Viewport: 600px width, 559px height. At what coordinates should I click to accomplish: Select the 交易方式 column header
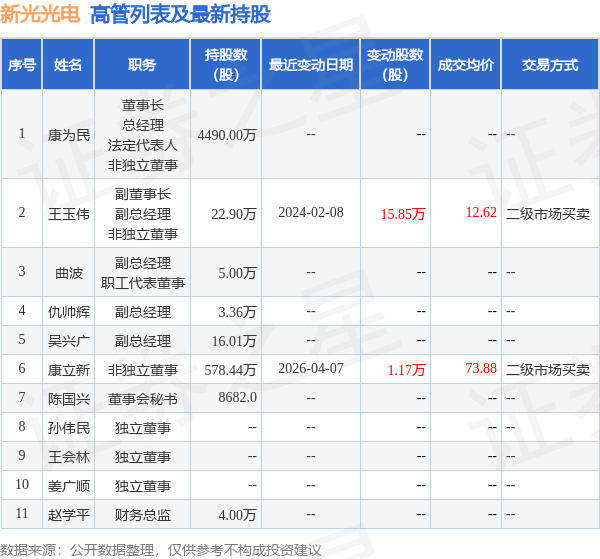point(550,65)
